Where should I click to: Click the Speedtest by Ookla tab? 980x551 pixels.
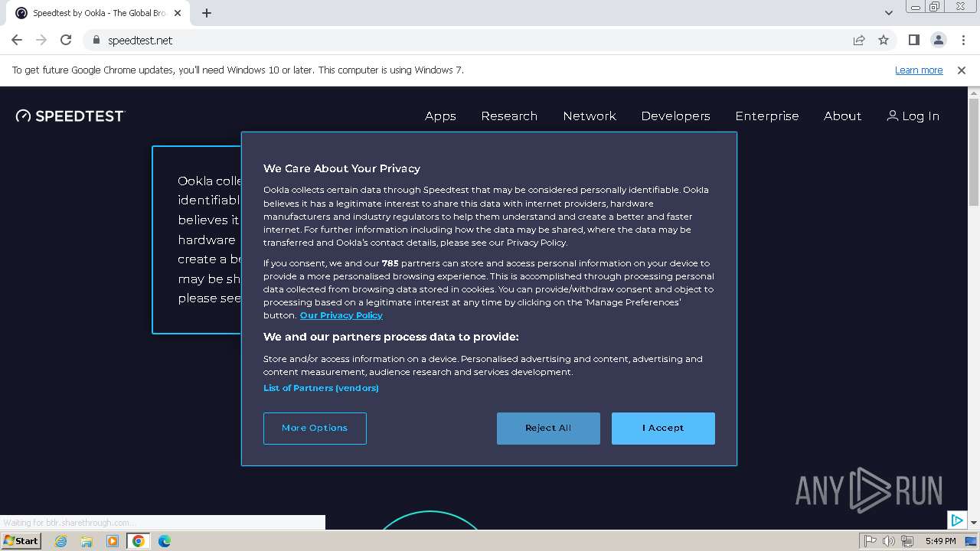click(97, 13)
